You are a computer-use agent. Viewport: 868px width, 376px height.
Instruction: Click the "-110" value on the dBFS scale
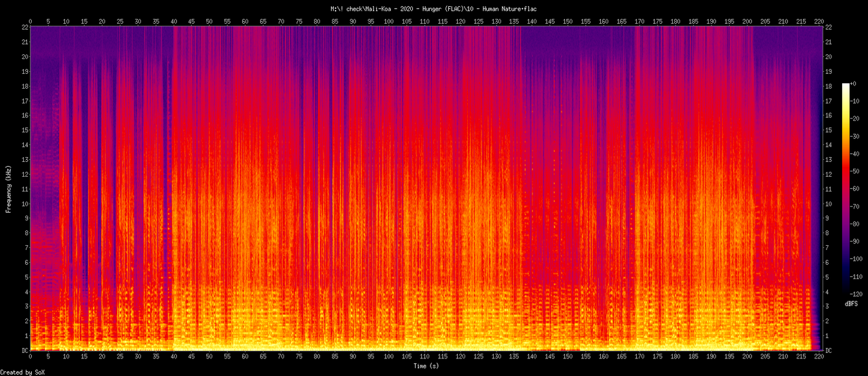tap(856, 277)
